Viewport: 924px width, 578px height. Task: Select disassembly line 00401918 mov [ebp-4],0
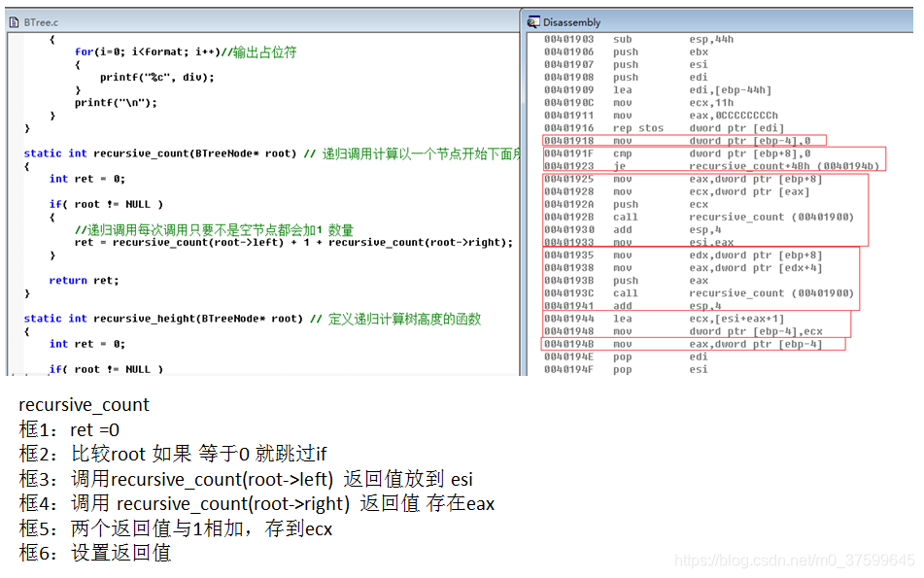pyautogui.click(x=677, y=141)
